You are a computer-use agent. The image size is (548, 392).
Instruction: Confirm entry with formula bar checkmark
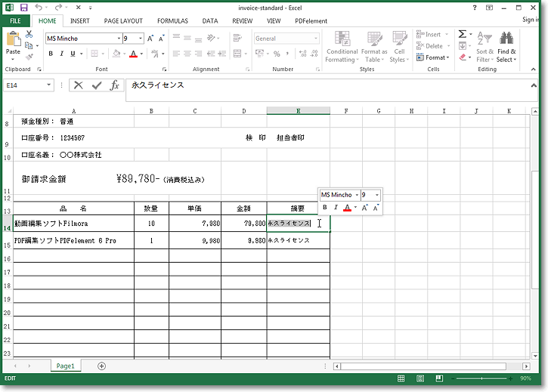point(97,85)
